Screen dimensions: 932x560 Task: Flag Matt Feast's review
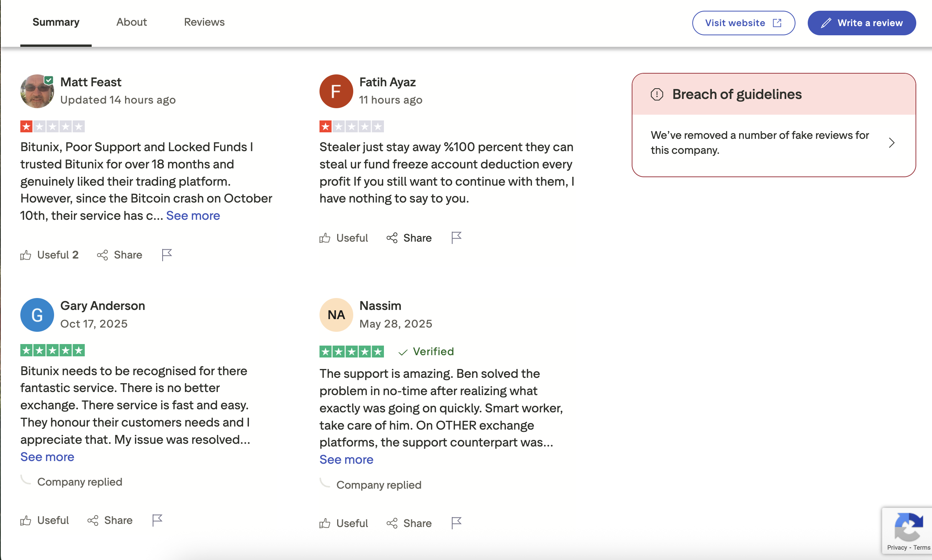pos(167,255)
